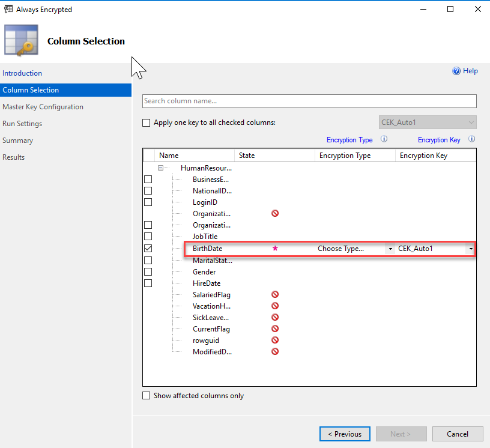The height and width of the screenshot is (448, 490).
Task: Click the blocked icon next to rowguid
Action: click(275, 340)
